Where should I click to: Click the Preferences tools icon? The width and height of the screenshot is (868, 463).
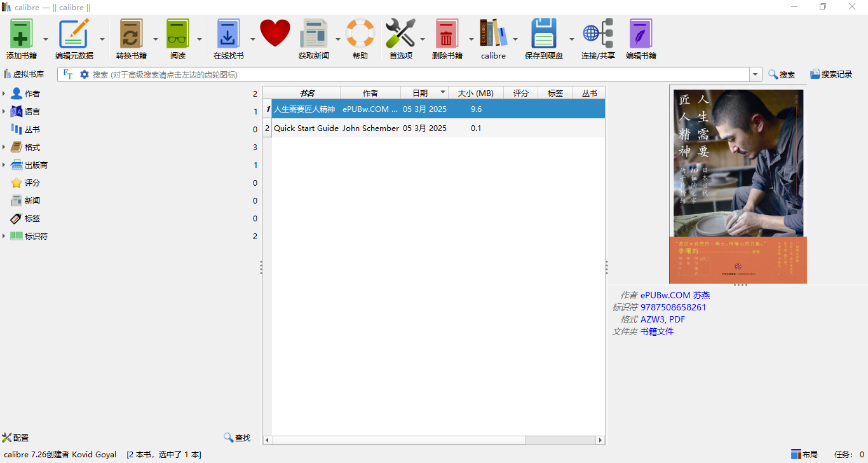click(x=400, y=34)
